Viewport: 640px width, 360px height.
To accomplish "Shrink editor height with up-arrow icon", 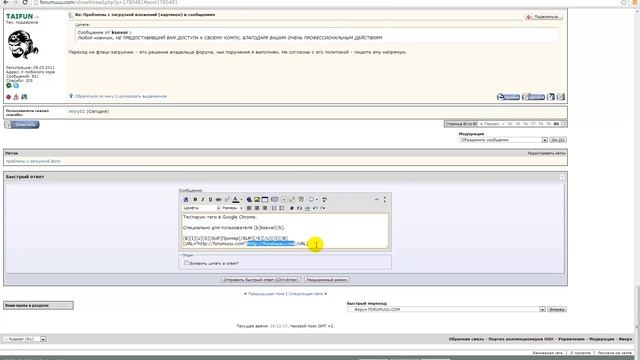I will [x=377, y=199].
